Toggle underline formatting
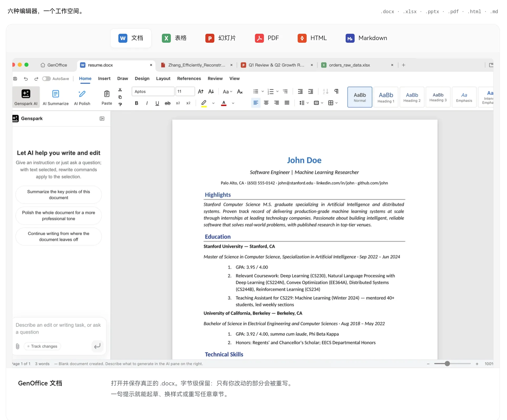 [157, 103]
